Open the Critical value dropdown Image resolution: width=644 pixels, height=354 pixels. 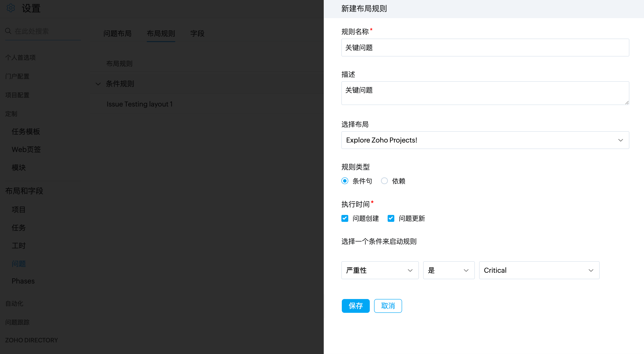click(539, 270)
